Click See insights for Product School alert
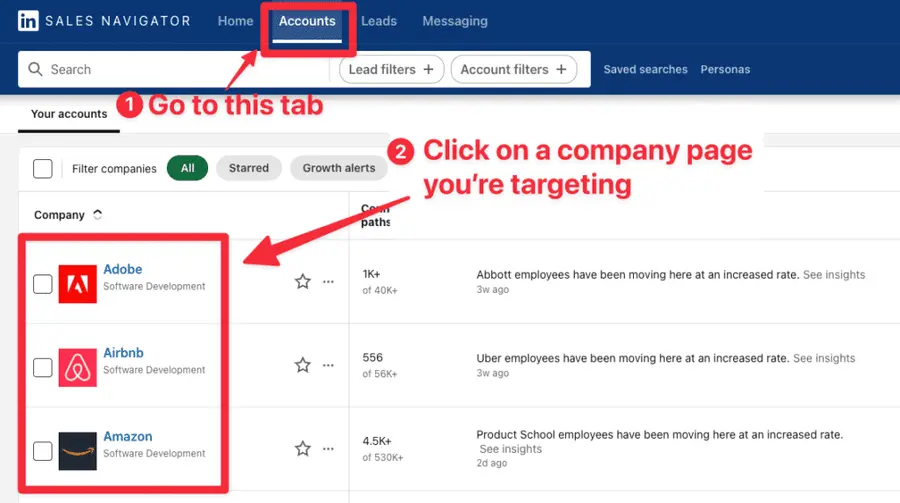Screen dimensions: 900x503 coord(510,449)
